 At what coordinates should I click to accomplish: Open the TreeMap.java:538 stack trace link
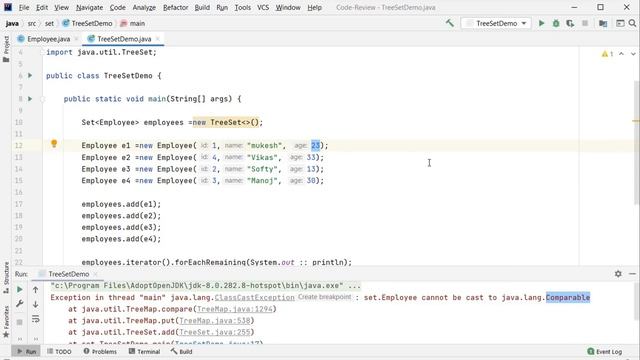pos(215,321)
